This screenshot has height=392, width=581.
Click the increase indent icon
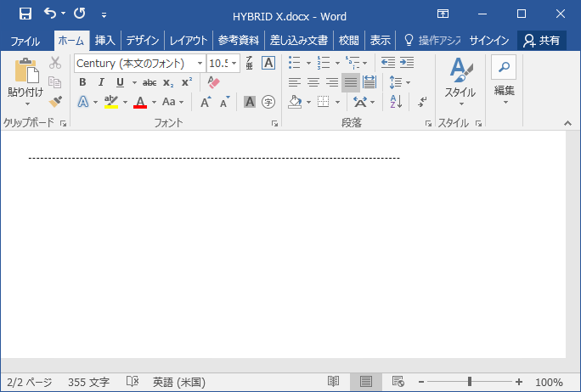click(407, 63)
